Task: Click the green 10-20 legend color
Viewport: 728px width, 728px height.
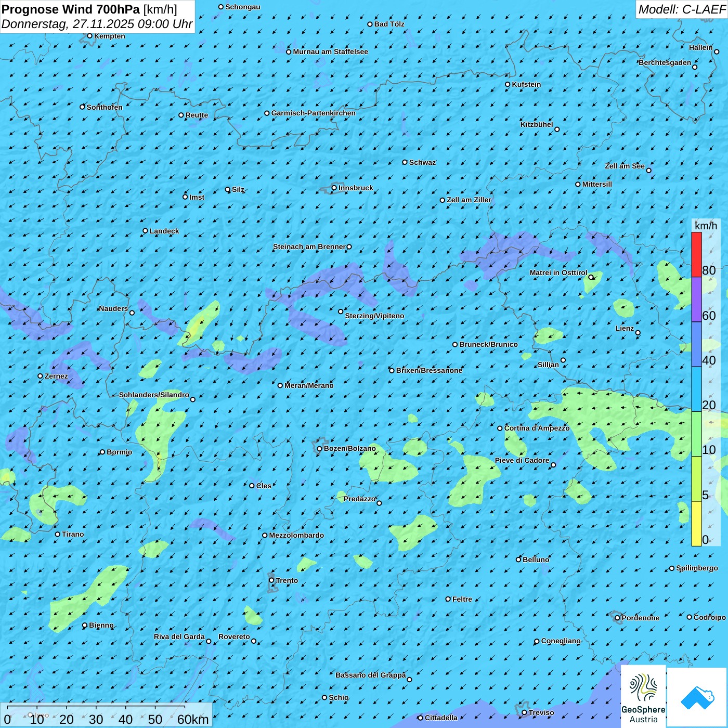Action: 696,434
